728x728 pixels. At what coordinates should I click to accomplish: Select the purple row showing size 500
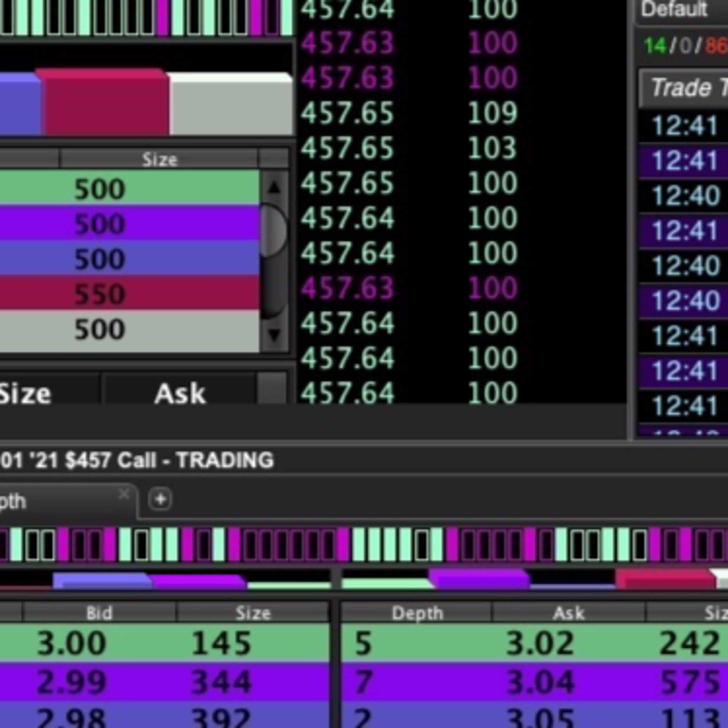(x=130, y=223)
